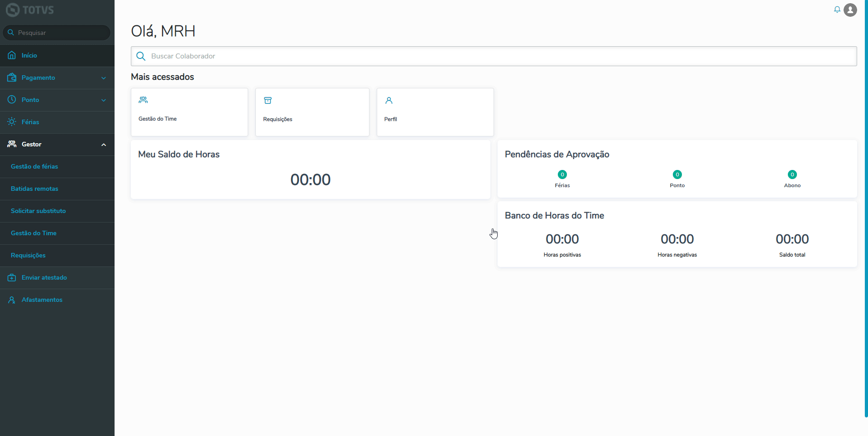The height and width of the screenshot is (436, 868).
Task: Click the Enviar atestado medical kit icon
Action: [x=12, y=277]
